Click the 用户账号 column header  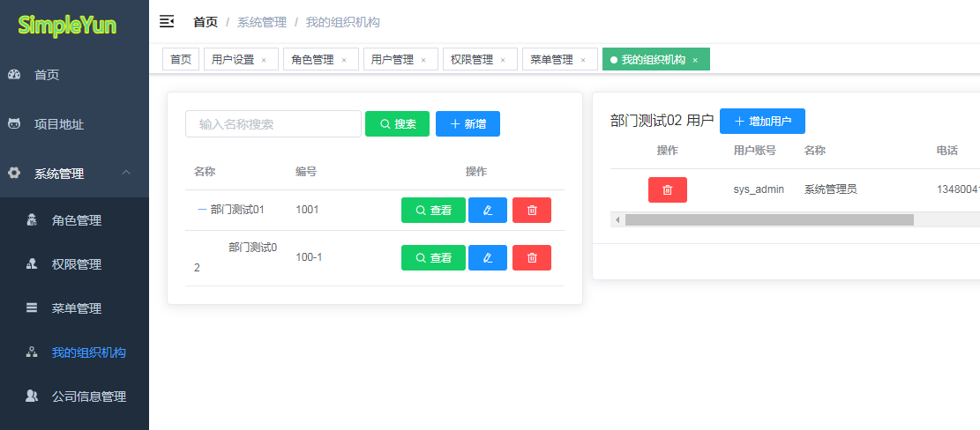click(754, 151)
